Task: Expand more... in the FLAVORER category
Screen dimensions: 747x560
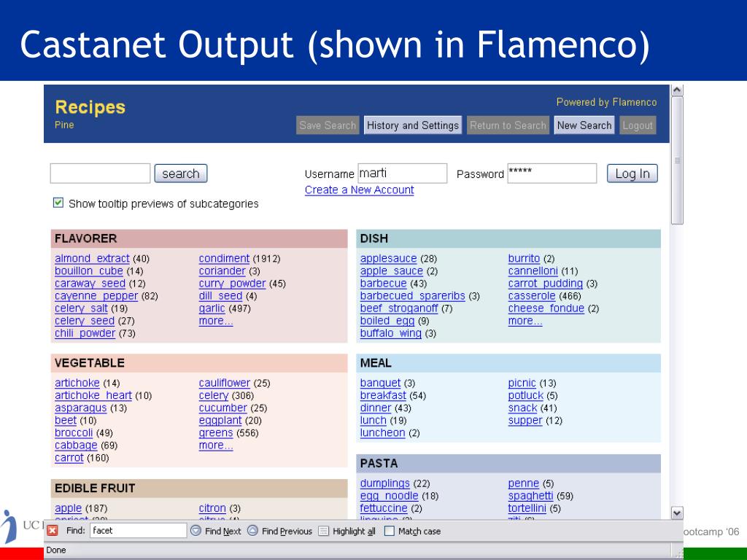Action: [216, 321]
